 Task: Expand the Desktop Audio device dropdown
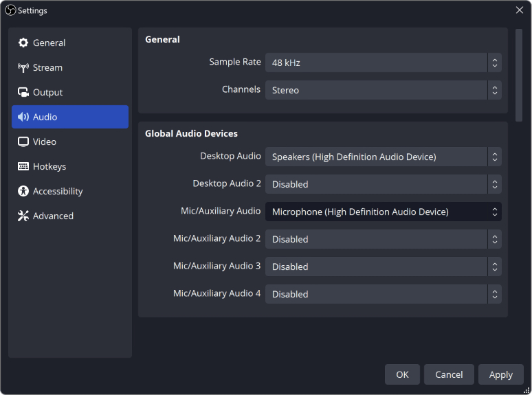point(384,157)
